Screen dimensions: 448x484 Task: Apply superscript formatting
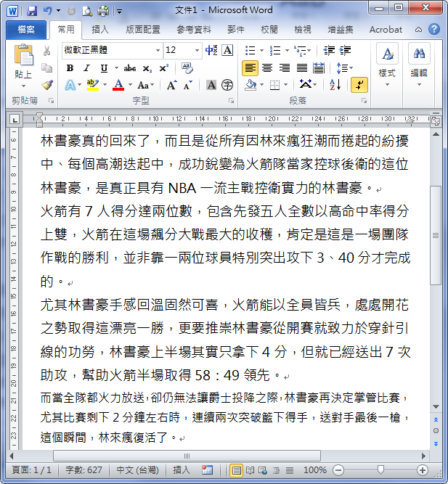pyautogui.click(x=164, y=68)
